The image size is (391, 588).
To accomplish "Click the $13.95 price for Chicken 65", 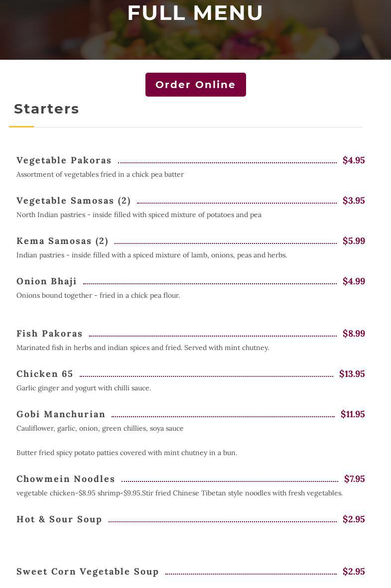I will (352, 374).
